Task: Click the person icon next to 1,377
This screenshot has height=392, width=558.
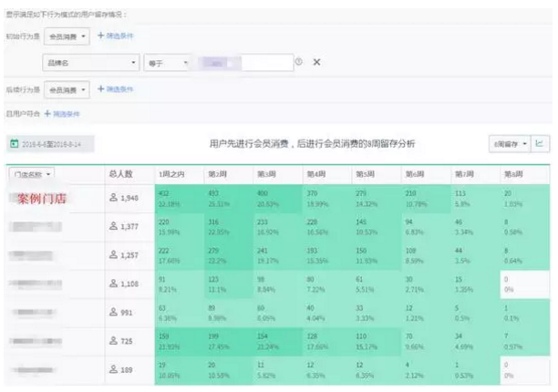Action: pos(113,228)
